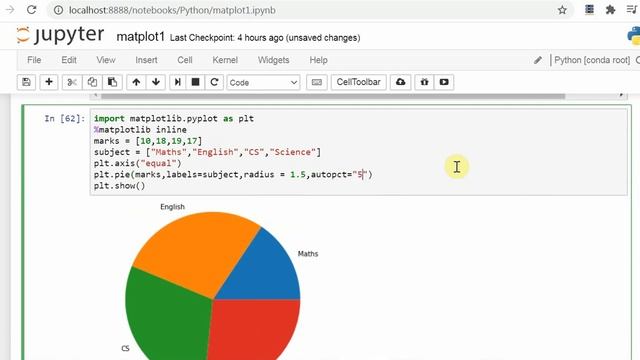Open the Insert menu
This screenshot has height=360, width=640.
click(x=146, y=60)
